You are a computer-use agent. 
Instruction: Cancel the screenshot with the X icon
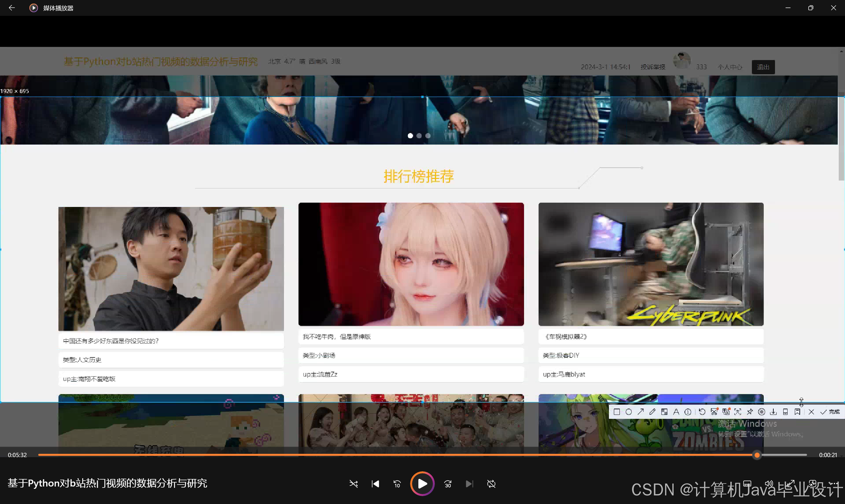pos(811,412)
